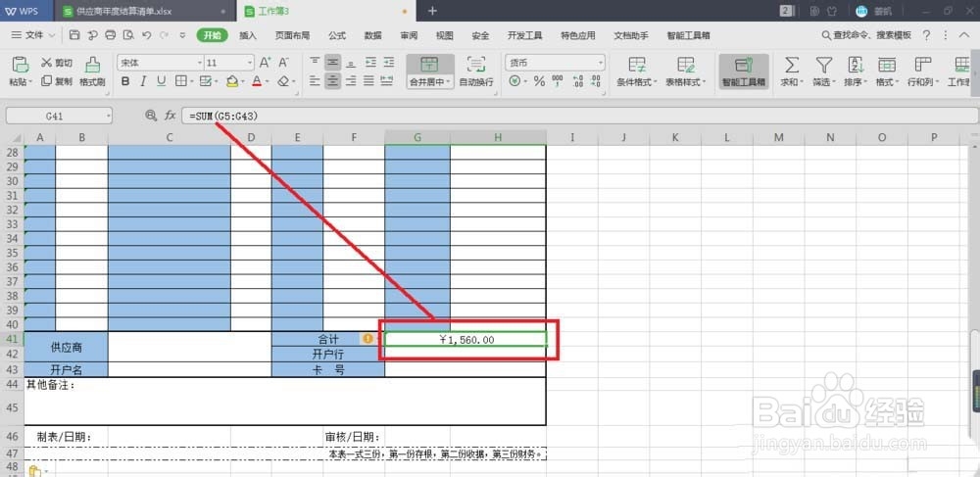Image resolution: width=980 pixels, height=477 pixels.
Task: Open the 公式 ribbon tab
Action: tap(337, 35)
